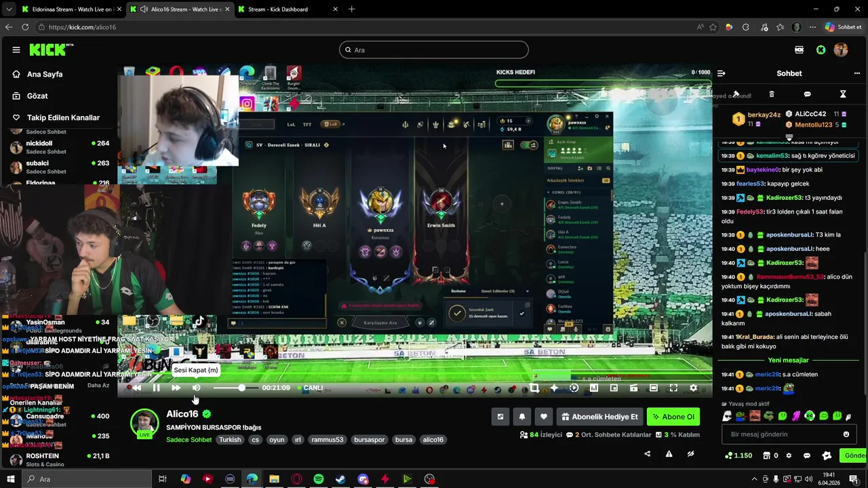
Task: Click the crop clip icon in player
Action: click(534, 388)
